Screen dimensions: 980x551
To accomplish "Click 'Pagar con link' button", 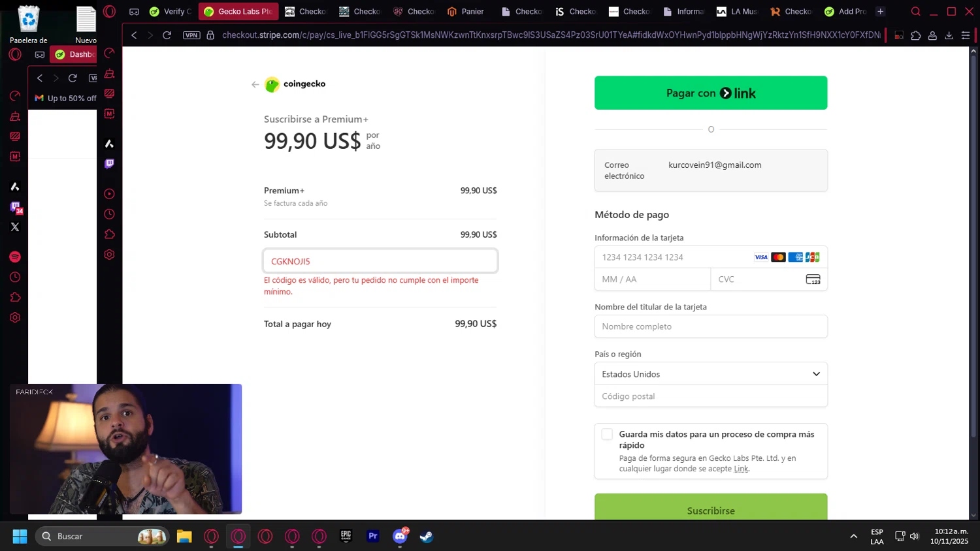I will pyautogui.click(x=711, y=93).
